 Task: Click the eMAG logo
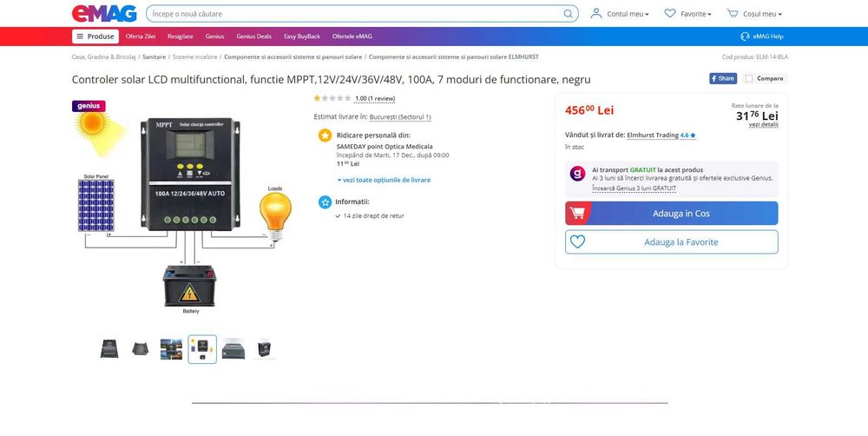104,13
